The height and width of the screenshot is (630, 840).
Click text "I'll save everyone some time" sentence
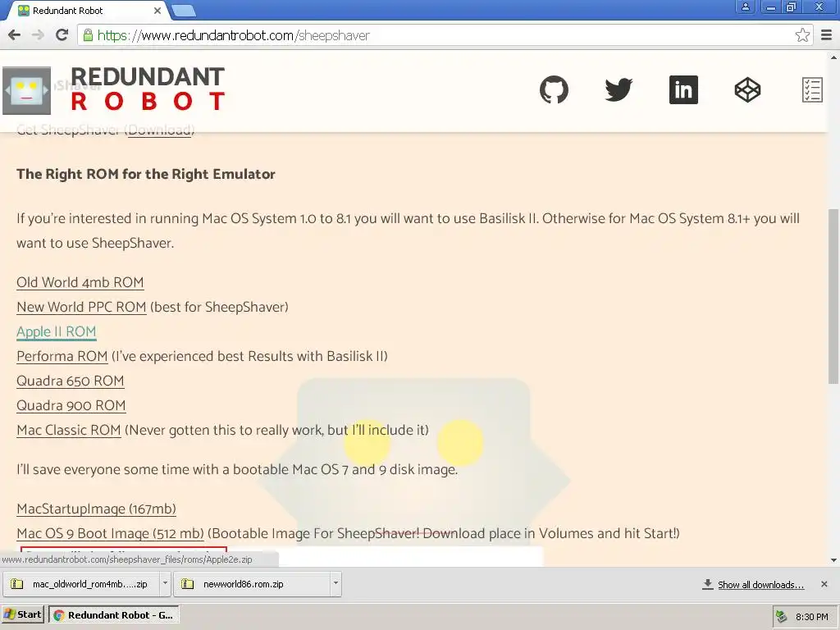[x=237, y=470]
